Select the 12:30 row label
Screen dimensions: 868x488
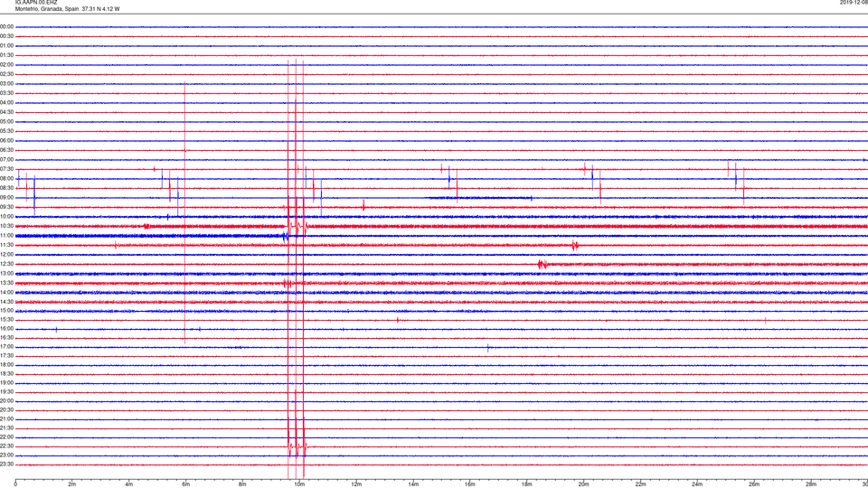[6, 264]
